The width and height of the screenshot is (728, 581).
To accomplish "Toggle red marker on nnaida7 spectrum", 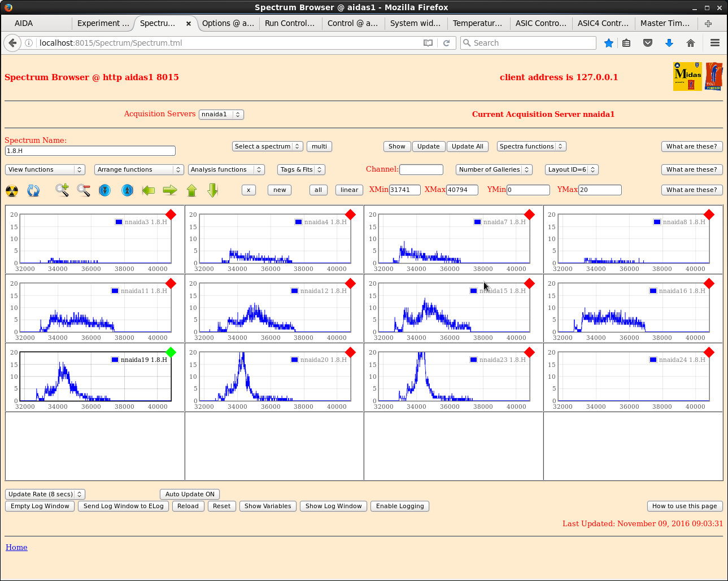I will [x=529, y=215].
